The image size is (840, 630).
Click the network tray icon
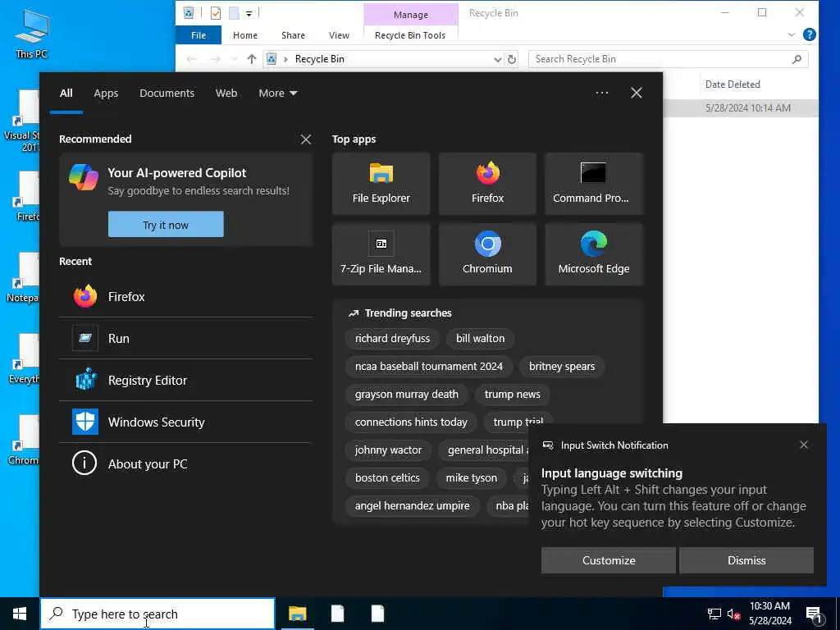click(x=714, y=614)
